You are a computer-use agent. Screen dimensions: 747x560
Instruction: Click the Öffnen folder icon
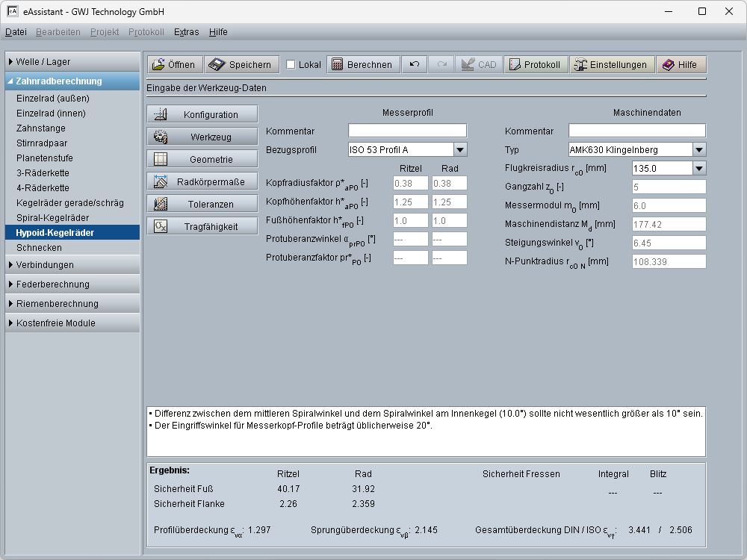(158, 65)
